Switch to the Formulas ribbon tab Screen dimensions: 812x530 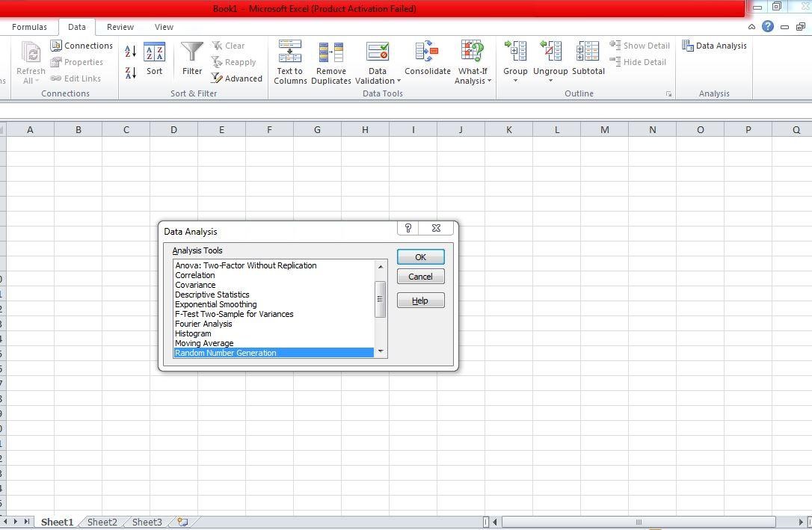pos(29,27)
